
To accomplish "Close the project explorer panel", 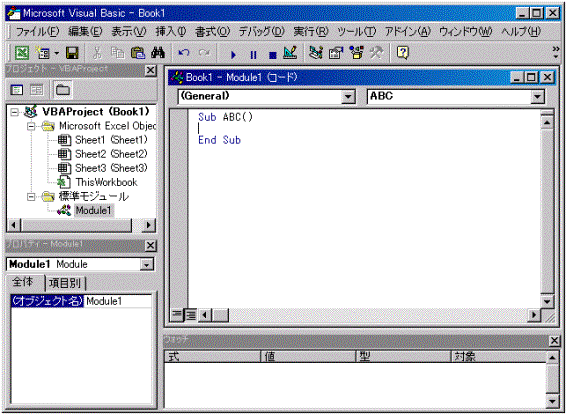I will (x=151, y=70).
